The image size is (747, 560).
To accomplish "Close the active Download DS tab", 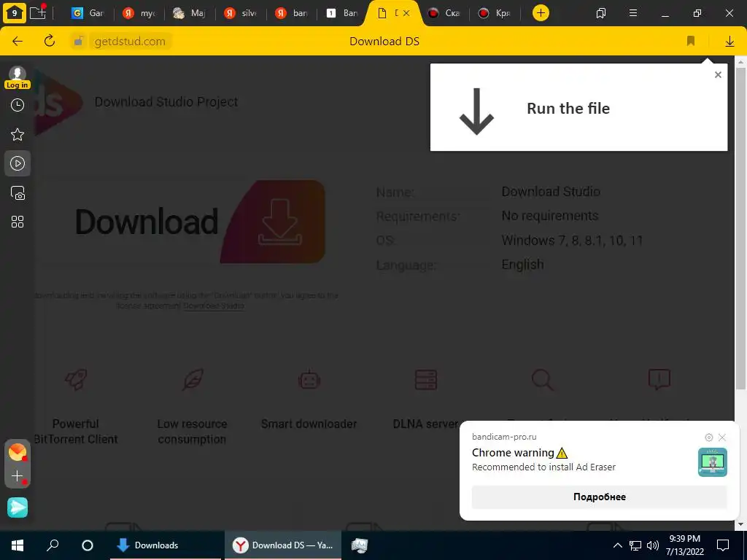I will [406, 13].
